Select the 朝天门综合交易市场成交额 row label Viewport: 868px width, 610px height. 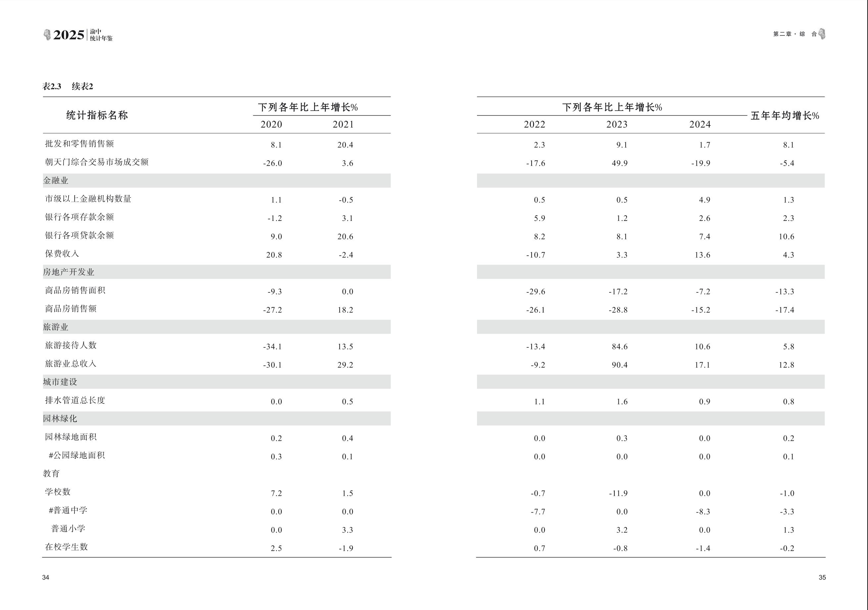tap(97, 162)
